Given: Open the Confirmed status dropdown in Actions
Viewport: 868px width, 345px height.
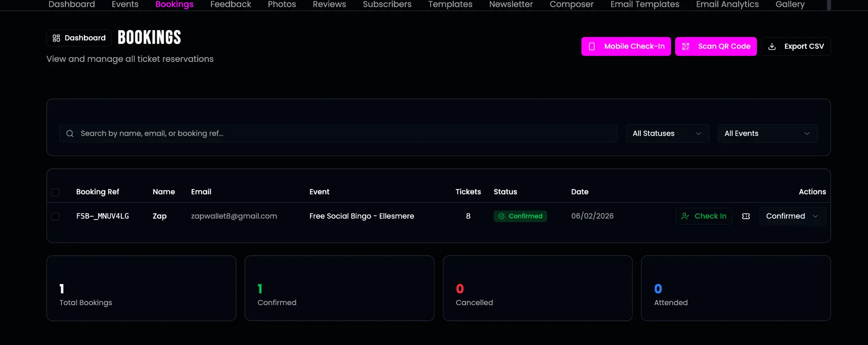Looking at the screenshot, I should coord(792,216).
